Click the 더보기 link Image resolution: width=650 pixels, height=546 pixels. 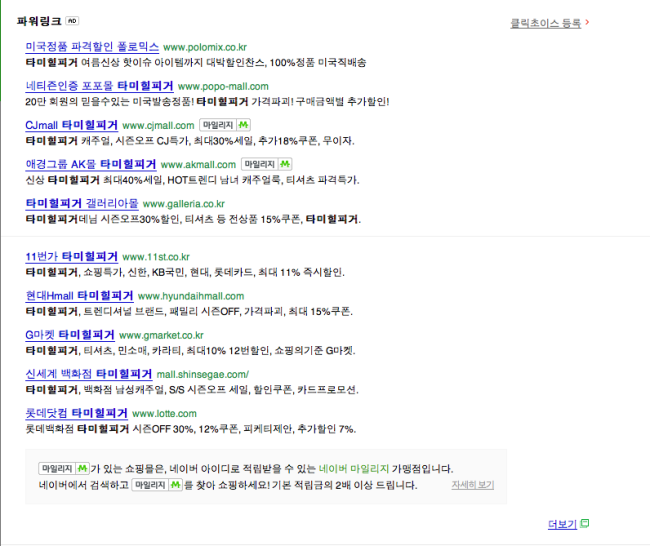(562, 524)
